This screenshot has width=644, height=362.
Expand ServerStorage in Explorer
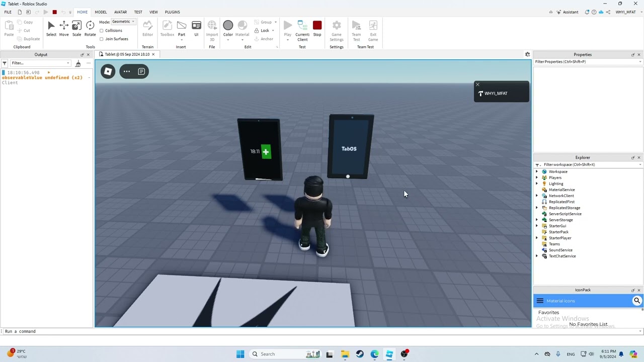(x=536, y=220)
